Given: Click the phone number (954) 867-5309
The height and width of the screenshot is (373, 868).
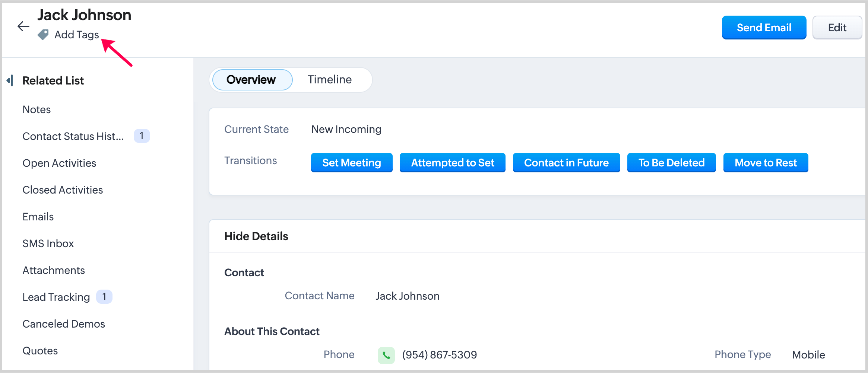Looking at the screenshot, I should coord(439,355).
